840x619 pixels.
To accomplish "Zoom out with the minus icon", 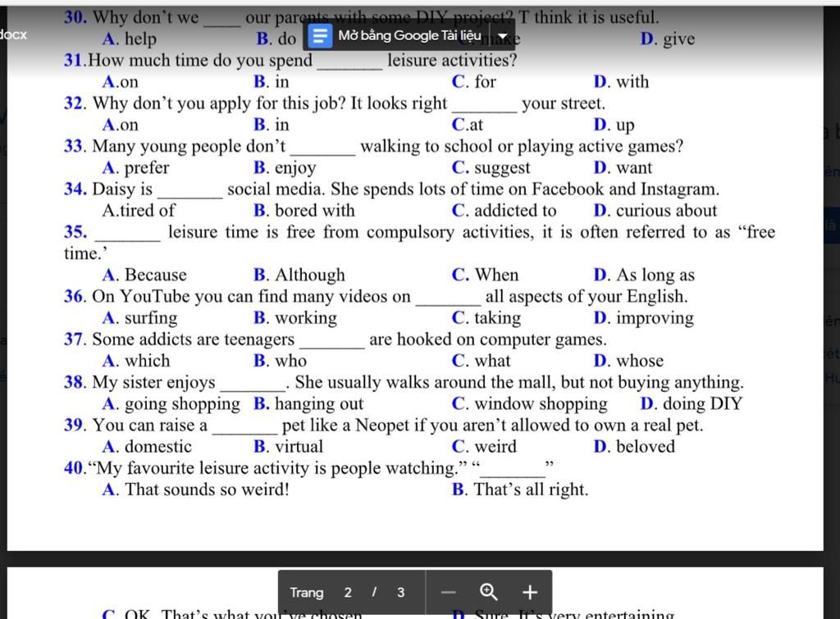I will (x=449, y=592).
